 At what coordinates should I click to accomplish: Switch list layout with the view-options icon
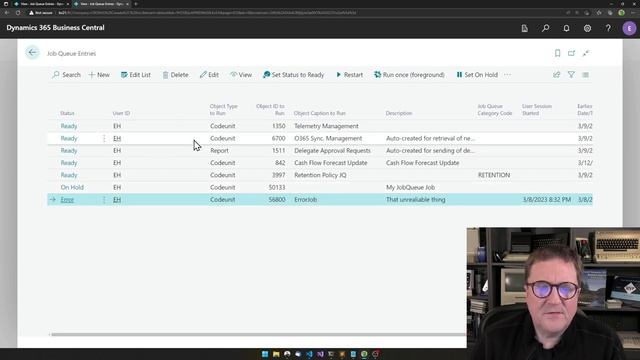point(586,75)
